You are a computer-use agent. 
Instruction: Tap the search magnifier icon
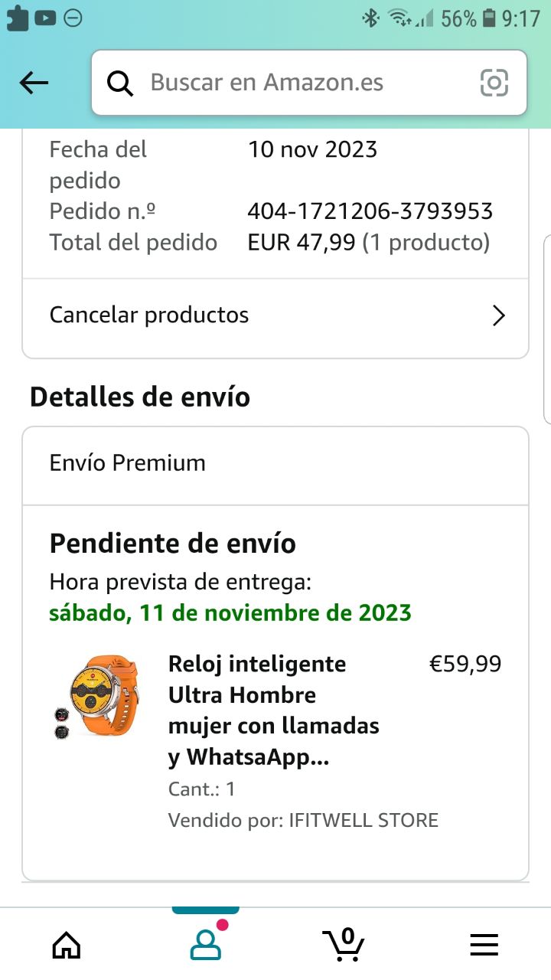(x=120, y=83)
